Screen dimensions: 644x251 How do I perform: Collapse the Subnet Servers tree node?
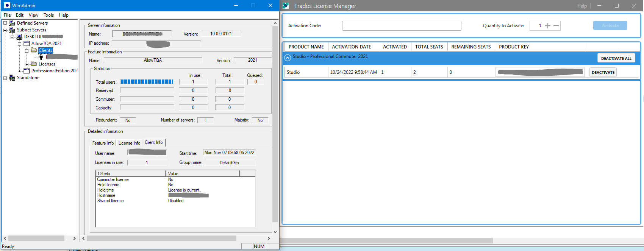click(5, 30)
